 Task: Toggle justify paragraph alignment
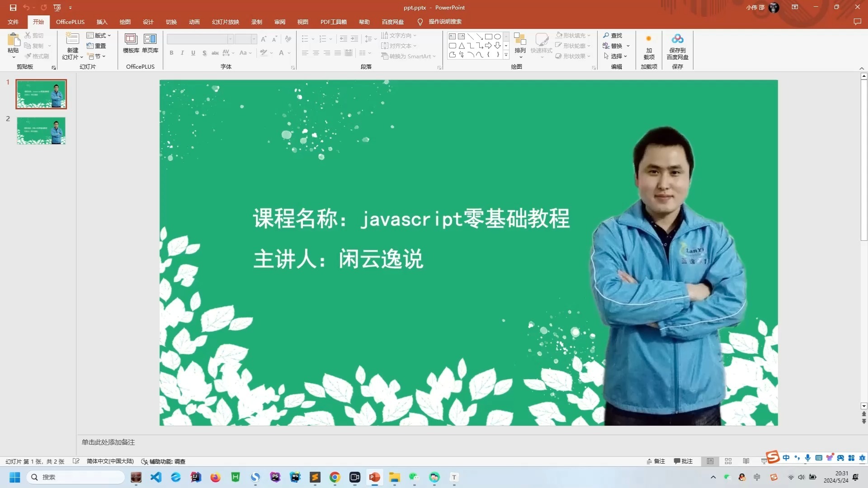[x=337, y=53]
